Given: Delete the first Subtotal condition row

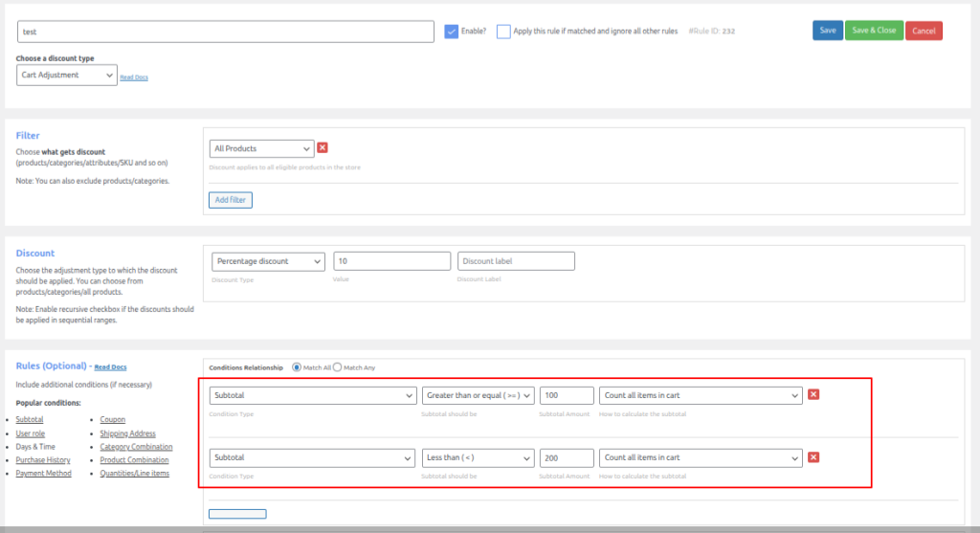Looking at the screenshot, I should [x=813, y=394].
